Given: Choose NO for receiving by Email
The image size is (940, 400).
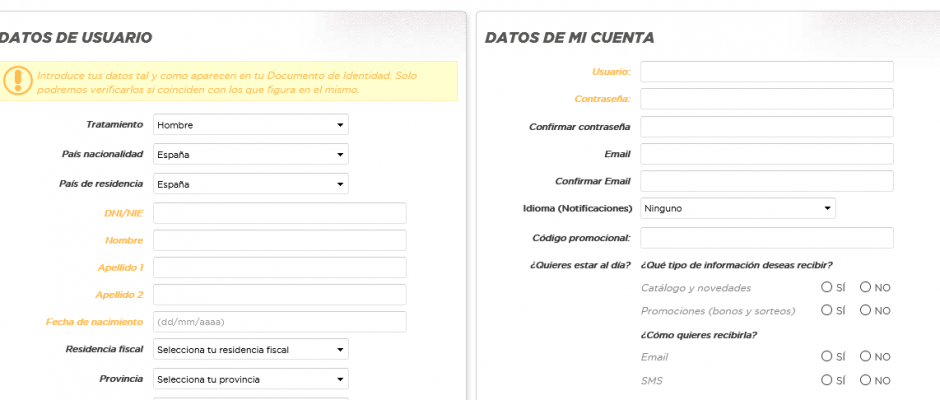Looking at the screenshot, I should click(x=865, y=356).
